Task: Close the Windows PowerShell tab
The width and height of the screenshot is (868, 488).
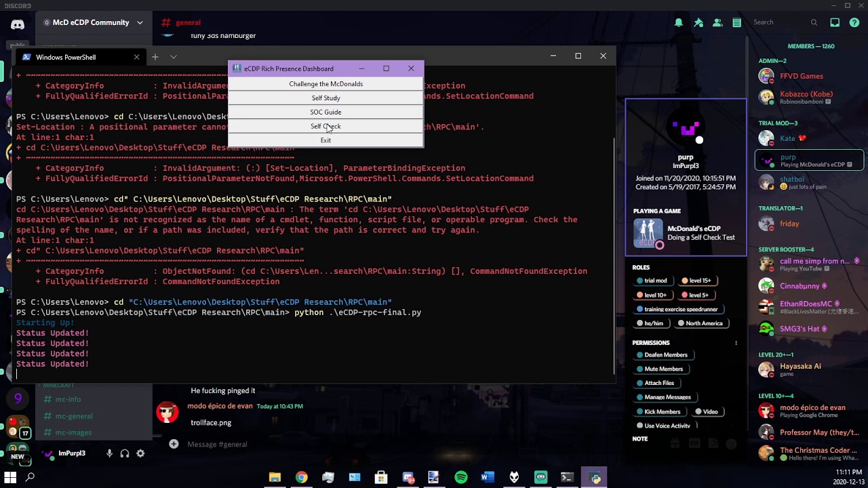Action: tap(136, 57)
